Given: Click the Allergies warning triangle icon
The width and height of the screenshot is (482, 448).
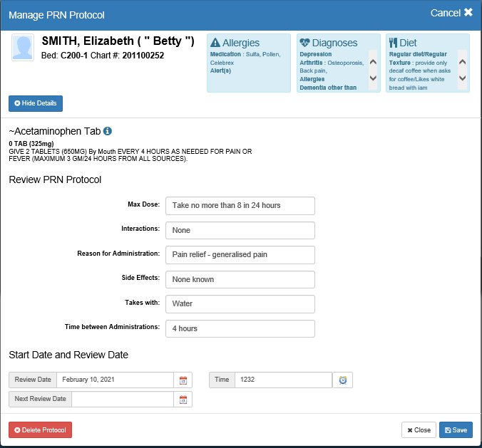Looking at the screenshot, I should (215, 43).
